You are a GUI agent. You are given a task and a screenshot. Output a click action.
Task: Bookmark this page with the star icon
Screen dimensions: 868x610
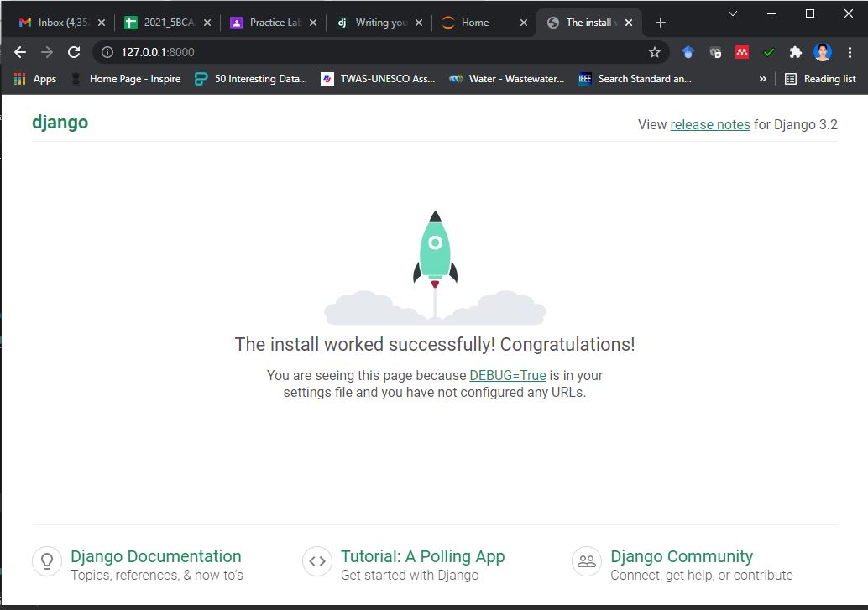[x=654, y=52]
